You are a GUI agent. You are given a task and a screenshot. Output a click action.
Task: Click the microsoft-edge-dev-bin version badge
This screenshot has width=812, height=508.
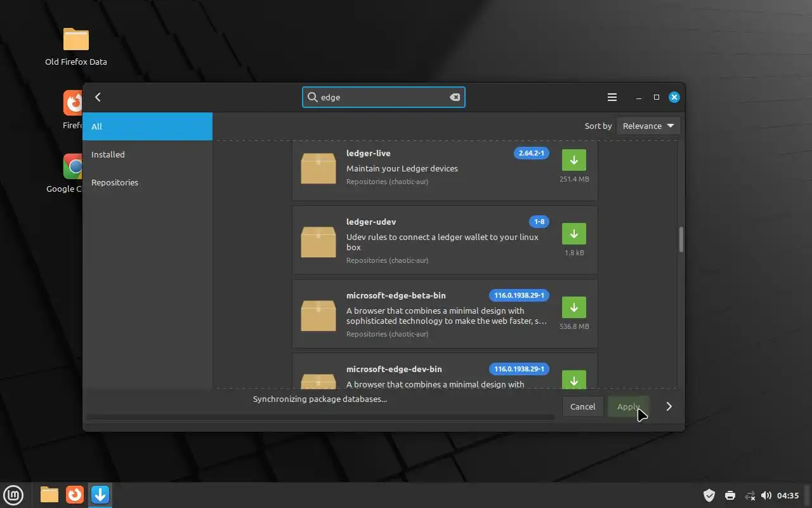(x=519, y=369)
